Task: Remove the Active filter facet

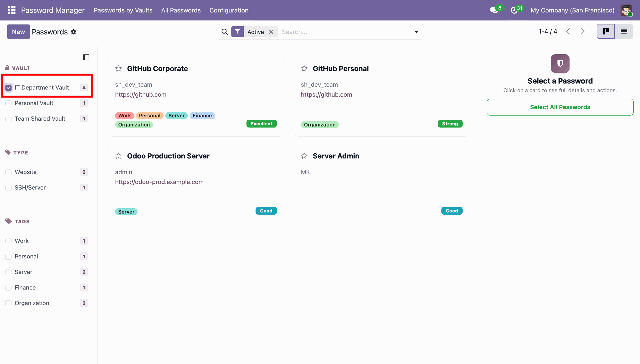Action: click(271, 32)
